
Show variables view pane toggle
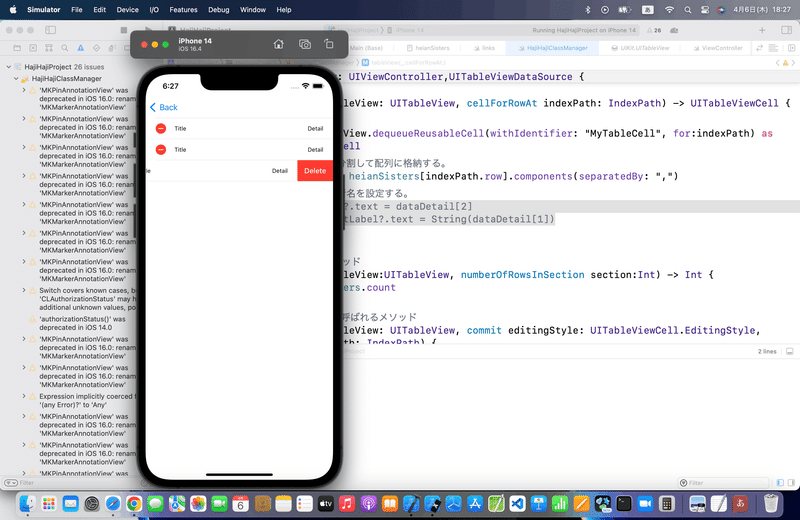click(x=780, y=483)
